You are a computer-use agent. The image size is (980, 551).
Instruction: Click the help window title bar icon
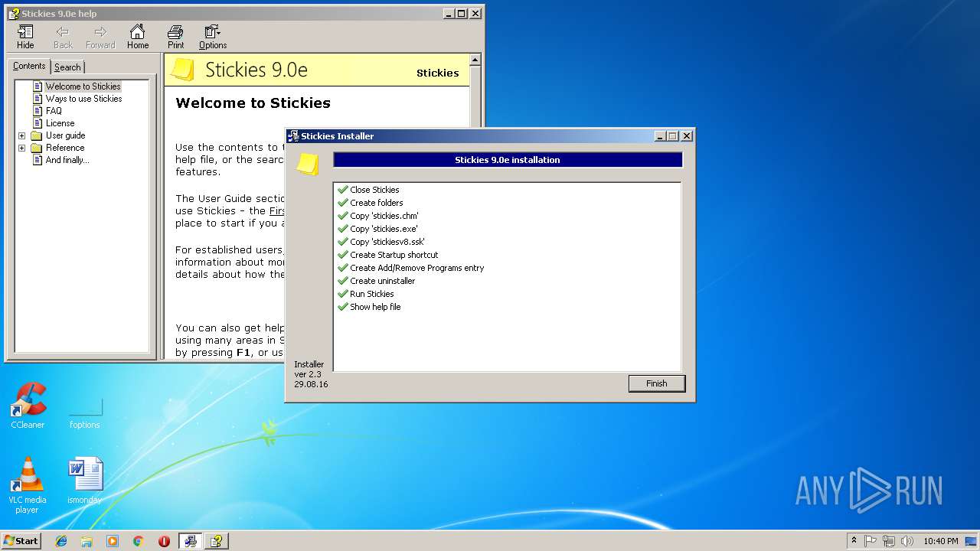click(13, 14)
